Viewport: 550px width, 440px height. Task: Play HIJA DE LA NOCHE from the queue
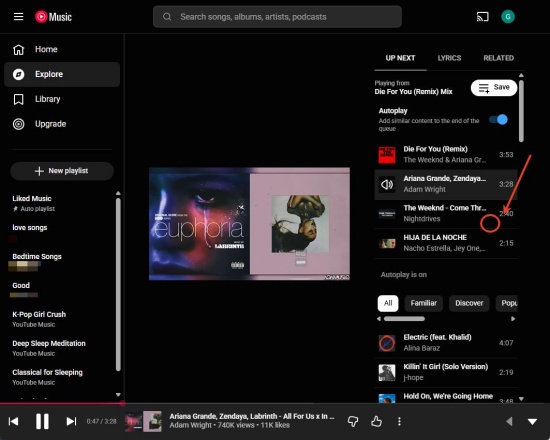[x=446, y=244]
